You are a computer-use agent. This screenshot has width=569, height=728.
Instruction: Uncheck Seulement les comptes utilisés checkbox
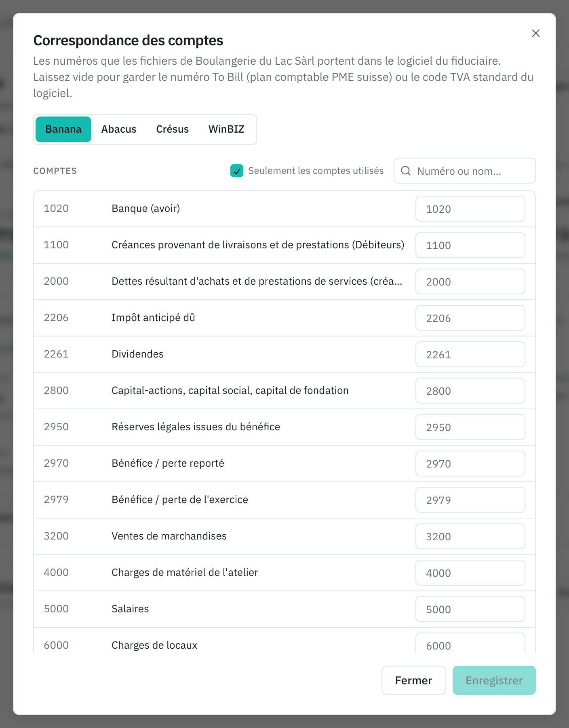point(237,171)
